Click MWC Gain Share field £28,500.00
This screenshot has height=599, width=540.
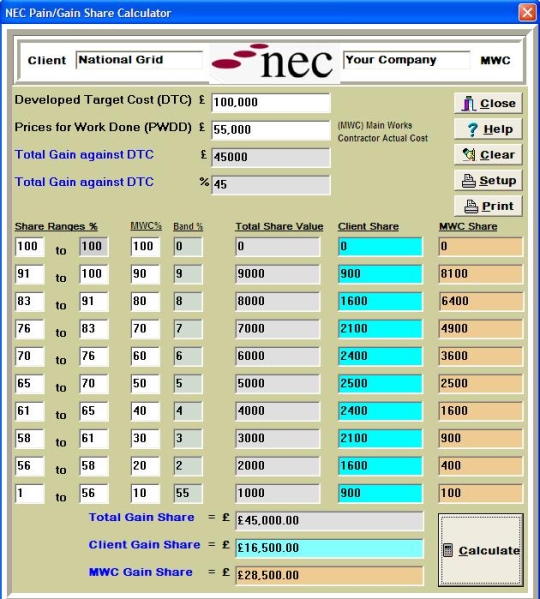(x=329, y=576)
